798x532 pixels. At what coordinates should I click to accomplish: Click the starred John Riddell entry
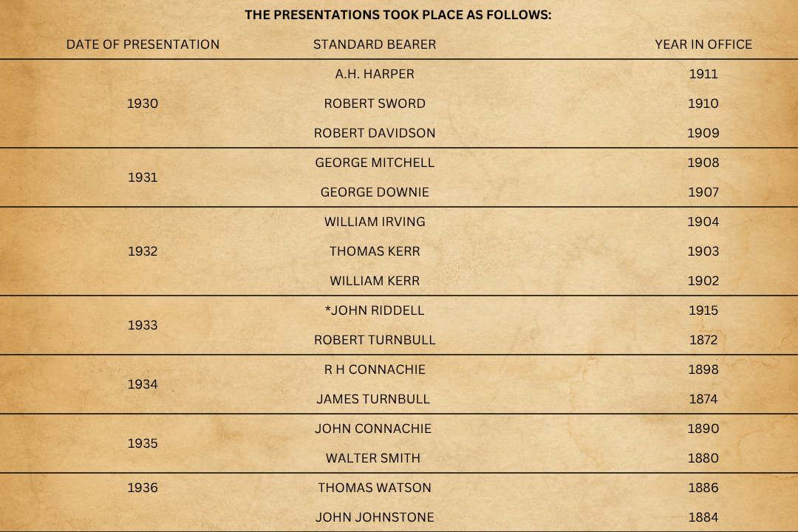[x=375, y=310]
